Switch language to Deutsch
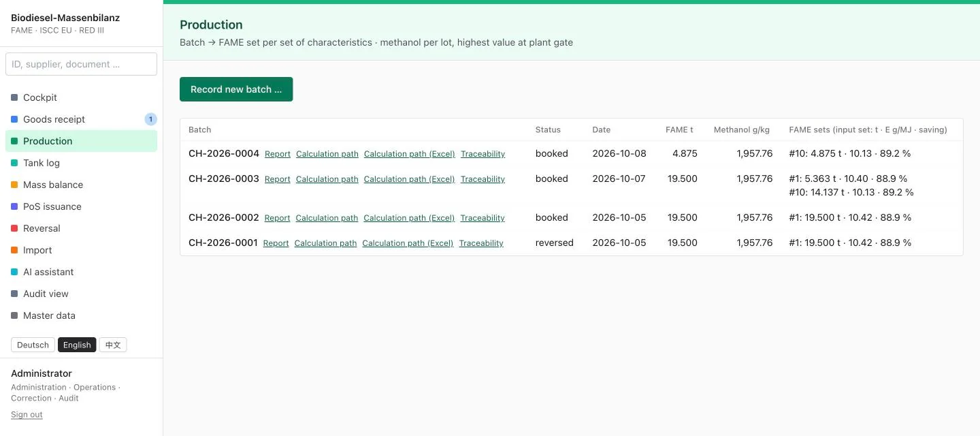Image resolution: width=980 pixels, height=436 pixels. click(x=33, y=345)
